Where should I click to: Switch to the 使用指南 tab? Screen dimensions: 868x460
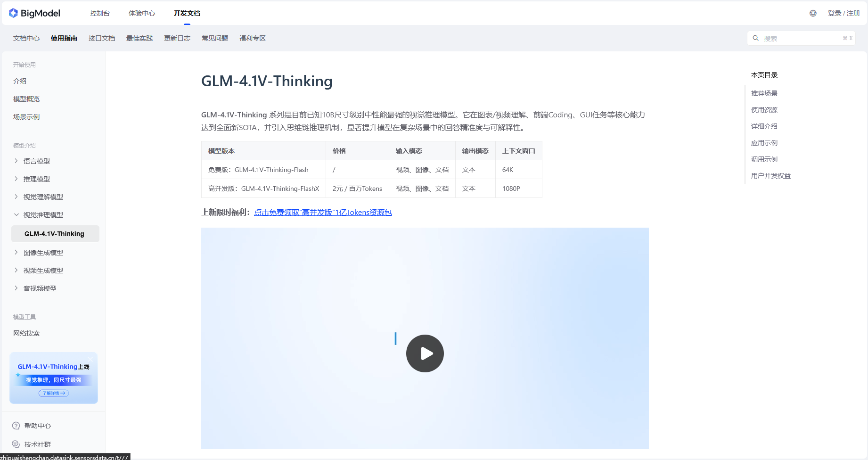coord(64,38)
